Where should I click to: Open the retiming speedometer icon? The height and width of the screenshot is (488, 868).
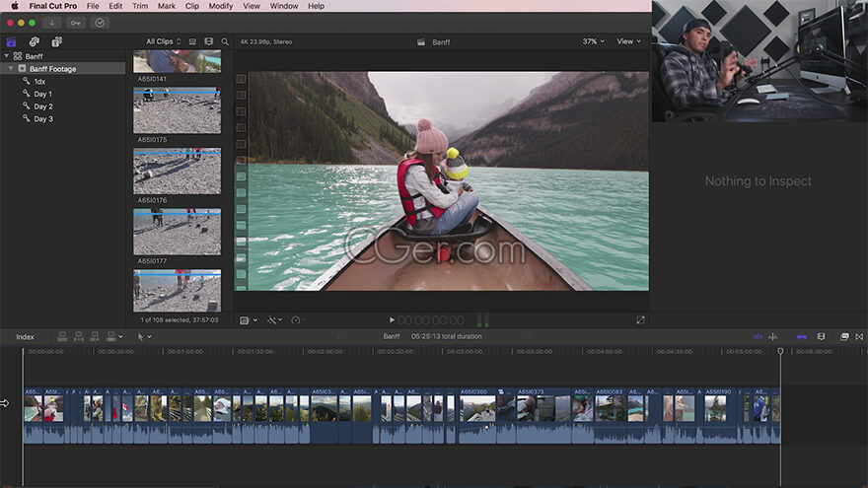296,320
